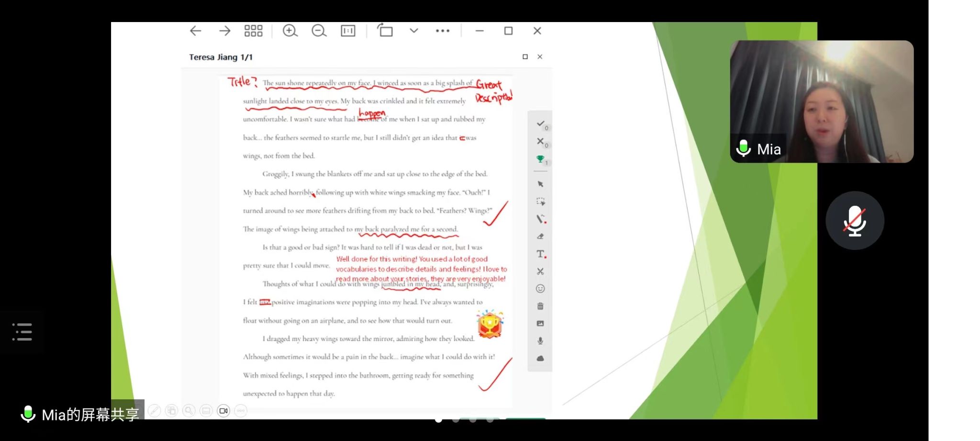This screenshot has height=441, width=980.
Task: Unmute the large crossed-out microphone button
Action: click(855, 221)
